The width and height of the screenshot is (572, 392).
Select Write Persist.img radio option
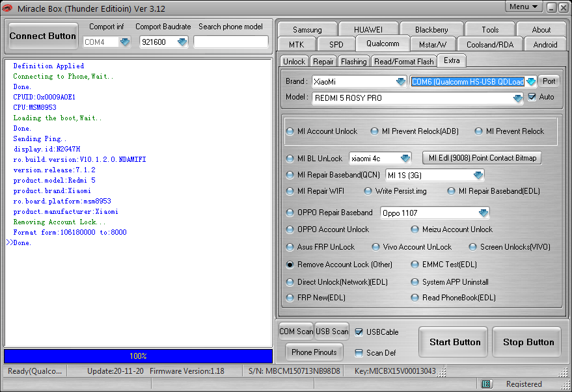pyautogui.click(x=368, y=191)
